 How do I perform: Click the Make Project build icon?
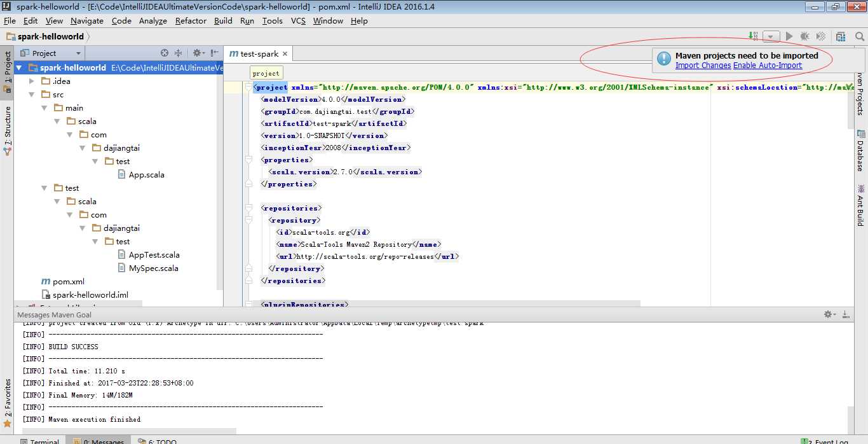tap(753, 36)
